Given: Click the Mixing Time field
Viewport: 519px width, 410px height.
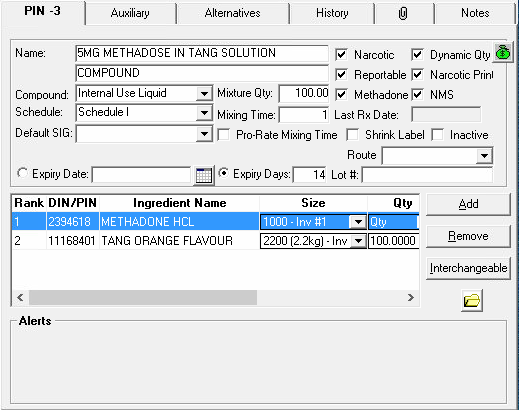Looking at the screenshot, I should (x=304, y=115).
